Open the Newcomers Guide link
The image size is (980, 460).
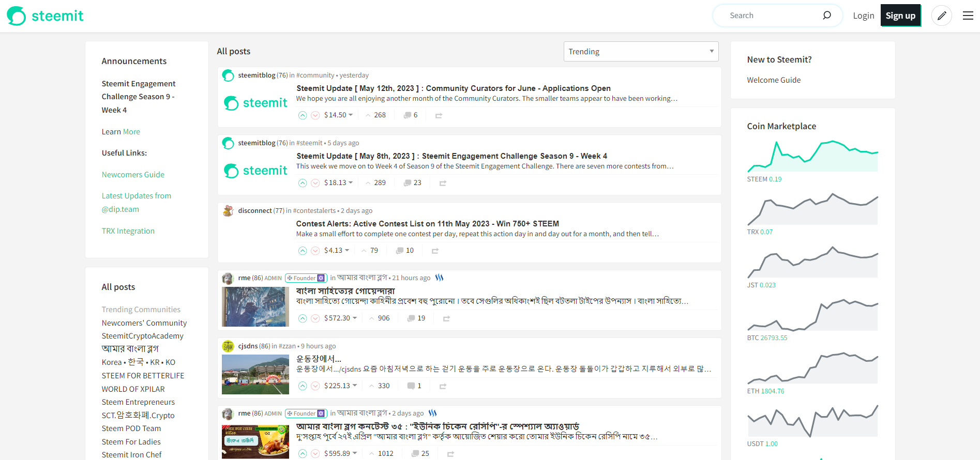pos(133,175)
